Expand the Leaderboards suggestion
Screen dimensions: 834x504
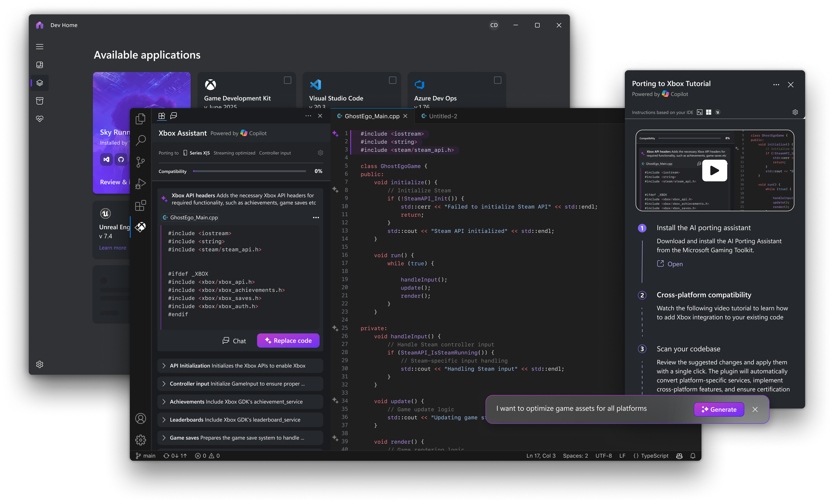(x=164, y=420)
